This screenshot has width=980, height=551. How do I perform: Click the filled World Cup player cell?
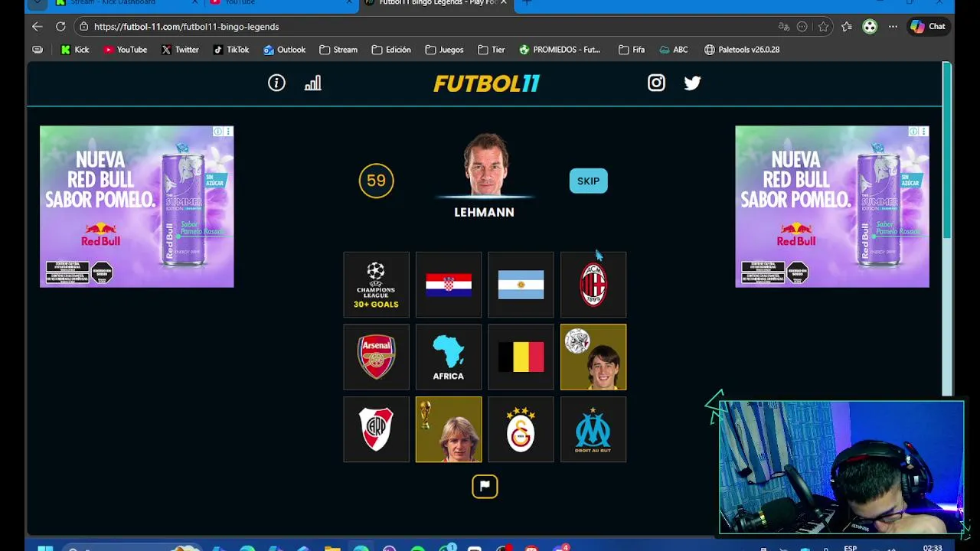(x=449, y=429)
